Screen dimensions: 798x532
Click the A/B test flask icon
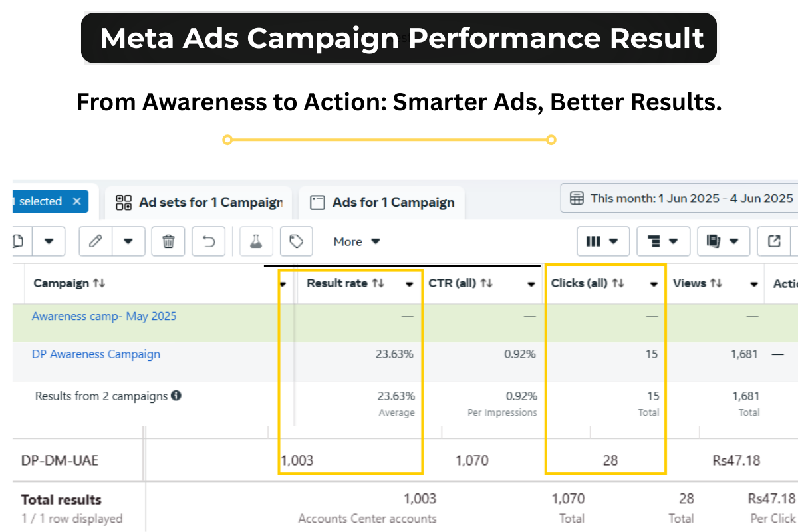tap(256, 241)
